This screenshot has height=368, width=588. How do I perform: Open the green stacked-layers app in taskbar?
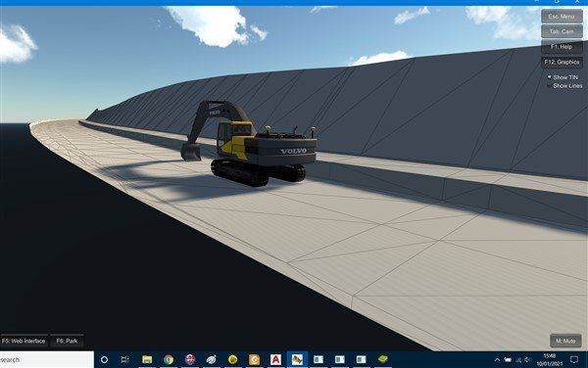(x=382, y=360)
